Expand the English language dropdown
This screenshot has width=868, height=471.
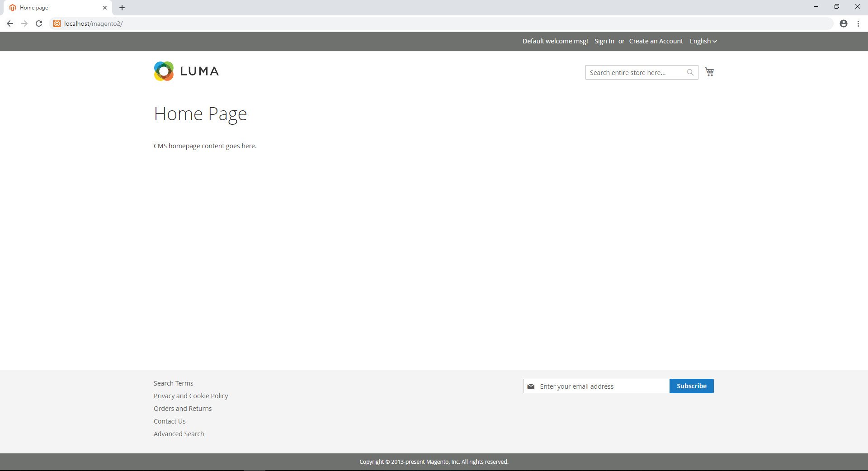pos(703,41)
